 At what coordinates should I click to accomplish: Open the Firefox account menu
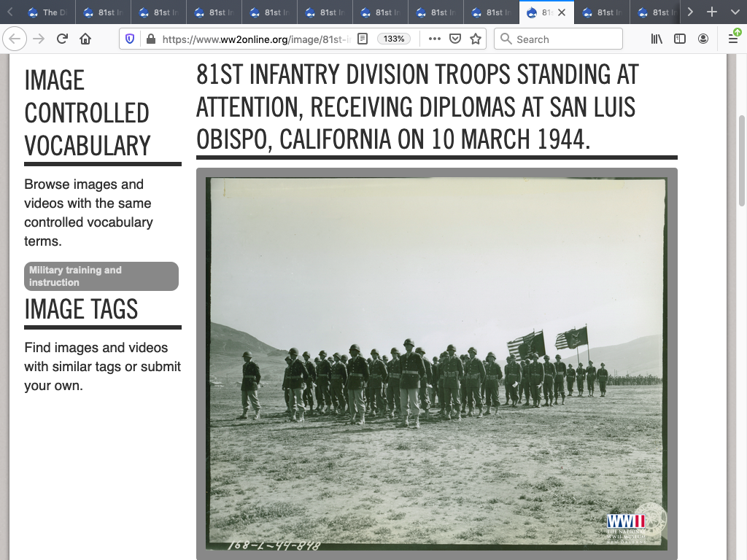(x=703, y=39)
